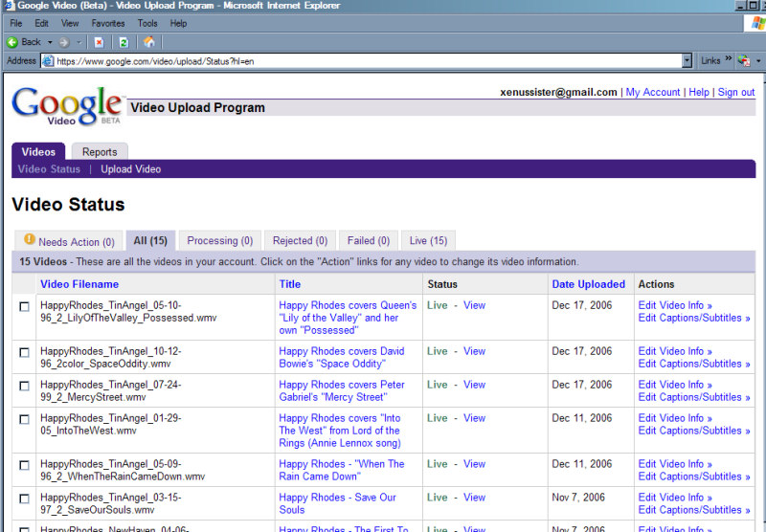Open Happy Rhodes - Save Our Souls title link
766x532 pixels.
(x=337, y=503)
